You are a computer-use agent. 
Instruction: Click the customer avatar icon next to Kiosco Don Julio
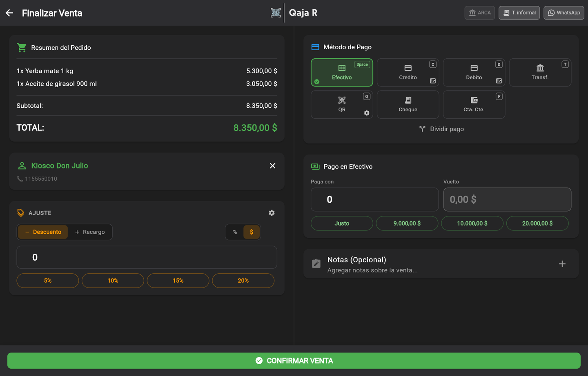coord(22,166)
